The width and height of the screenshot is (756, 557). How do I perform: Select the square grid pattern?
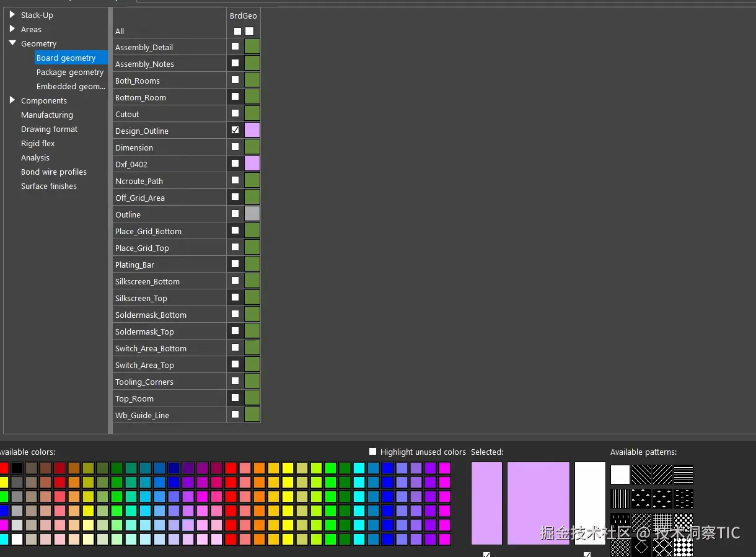[x=662, y=523]
